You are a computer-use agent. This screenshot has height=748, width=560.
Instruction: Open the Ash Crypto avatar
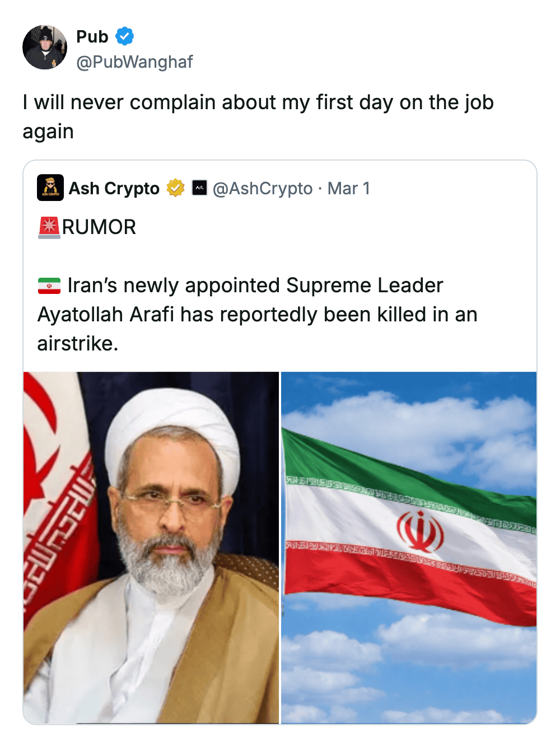click(50, 188)
